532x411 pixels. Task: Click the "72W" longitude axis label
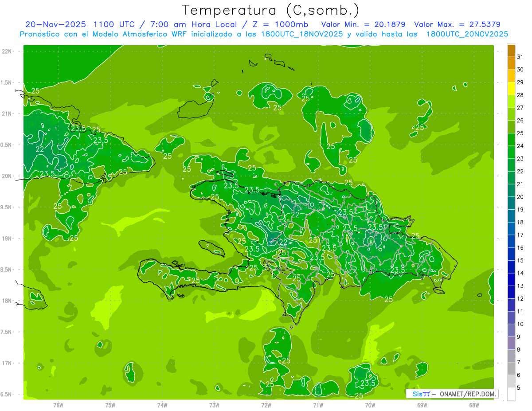pos(266,405)
